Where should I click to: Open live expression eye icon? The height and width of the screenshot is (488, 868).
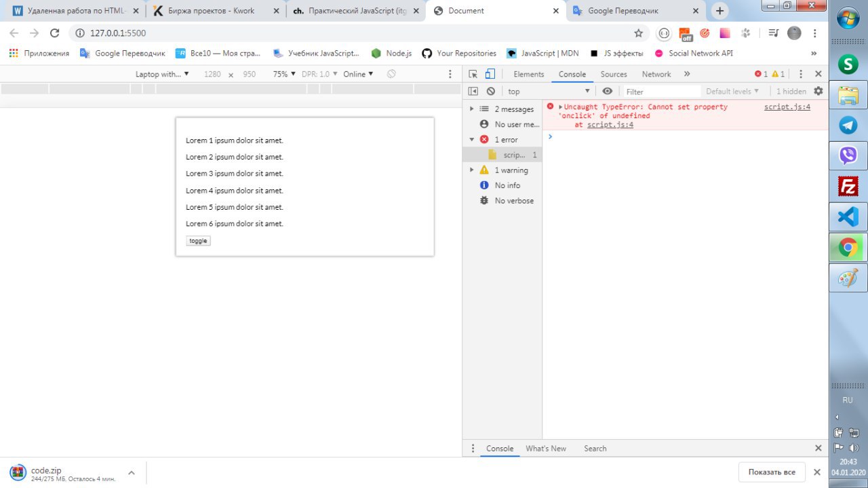click(x=608, y=91)
